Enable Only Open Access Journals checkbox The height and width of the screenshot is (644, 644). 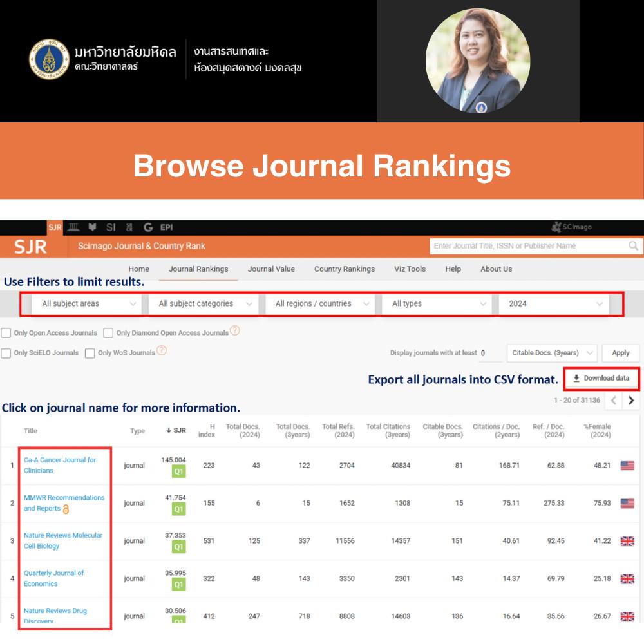pos(6,333)
